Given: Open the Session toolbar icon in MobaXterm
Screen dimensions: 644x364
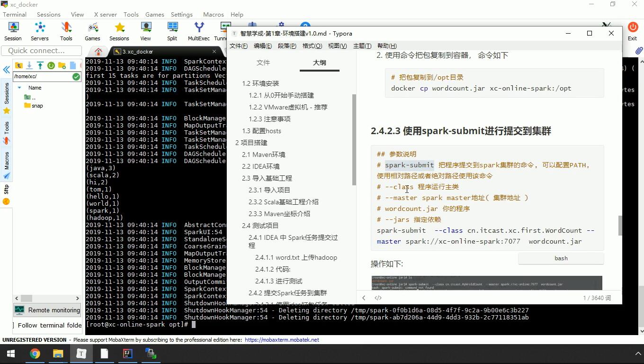Looking at the screenshot, I should [13, 32].
